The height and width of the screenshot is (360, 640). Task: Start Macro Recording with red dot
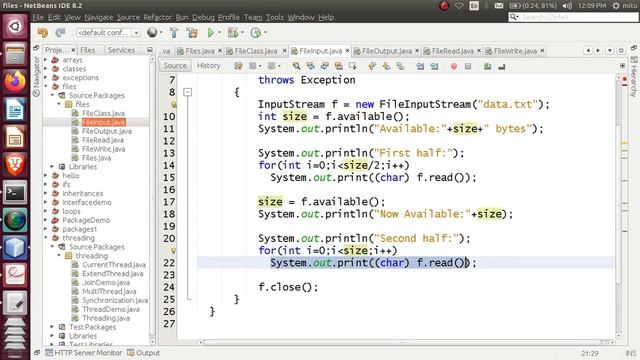tap(454, 66)
